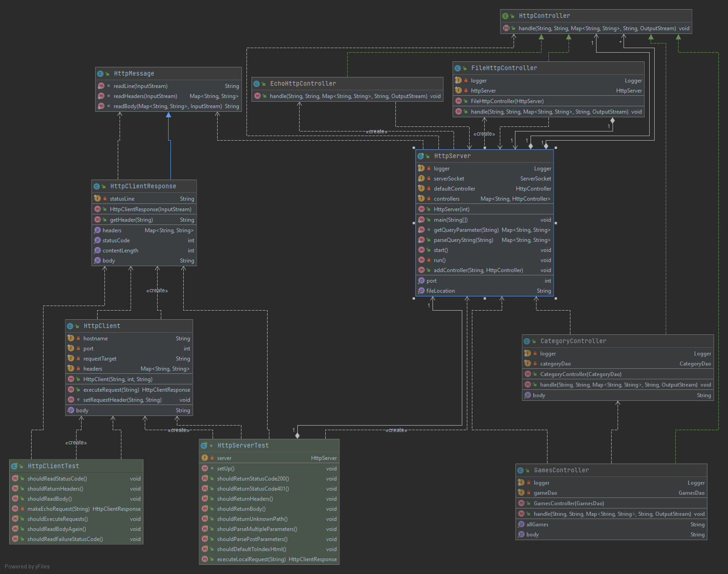Screen dimensions: 728x574
Task: Click FileHttpController(HttpServer) constructor row
Action: click(x=549, y=101)
